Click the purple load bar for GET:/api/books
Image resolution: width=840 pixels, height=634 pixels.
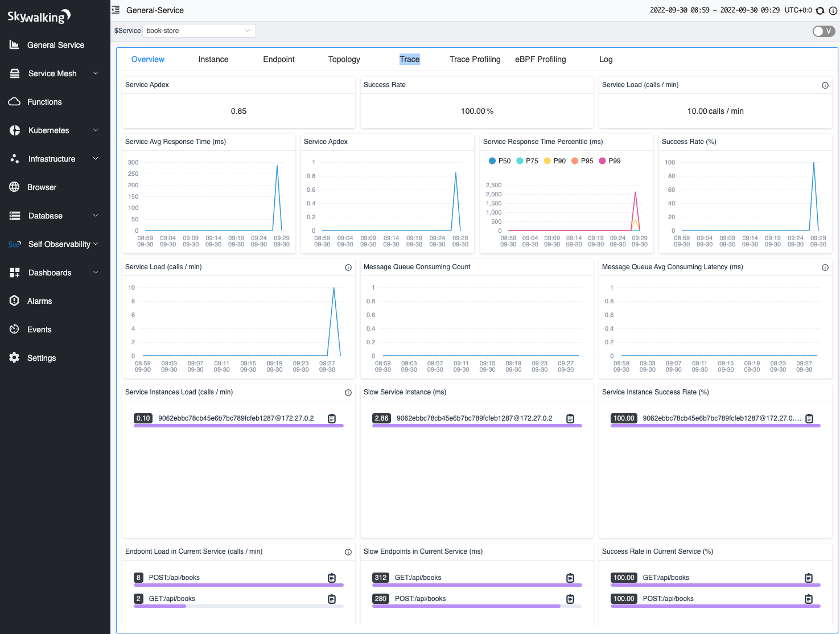(x=159, y=606)
